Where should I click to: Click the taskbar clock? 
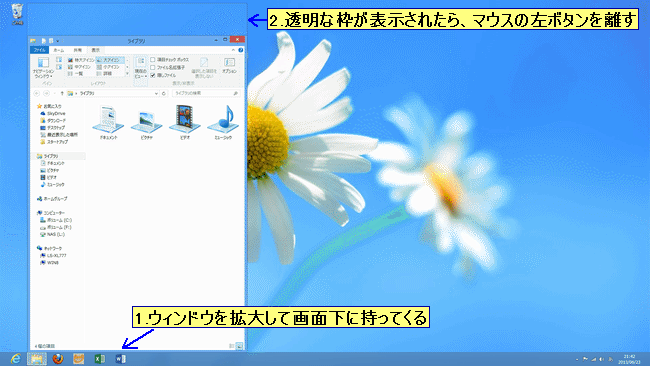click(629, 359)
